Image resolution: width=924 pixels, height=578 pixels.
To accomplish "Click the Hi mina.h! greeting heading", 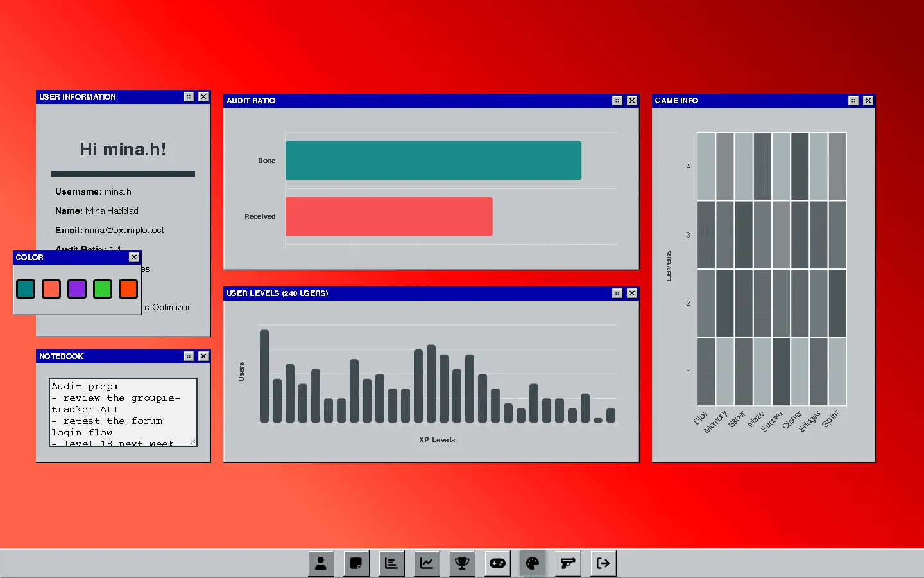I will [123, 150].
